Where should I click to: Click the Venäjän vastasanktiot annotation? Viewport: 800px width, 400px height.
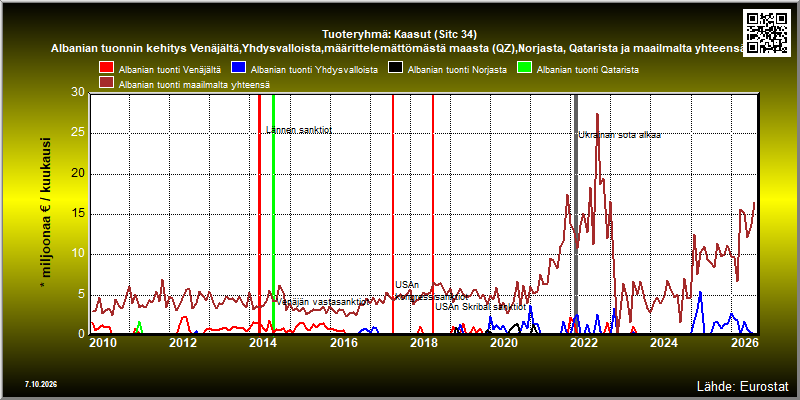(323, 302)
